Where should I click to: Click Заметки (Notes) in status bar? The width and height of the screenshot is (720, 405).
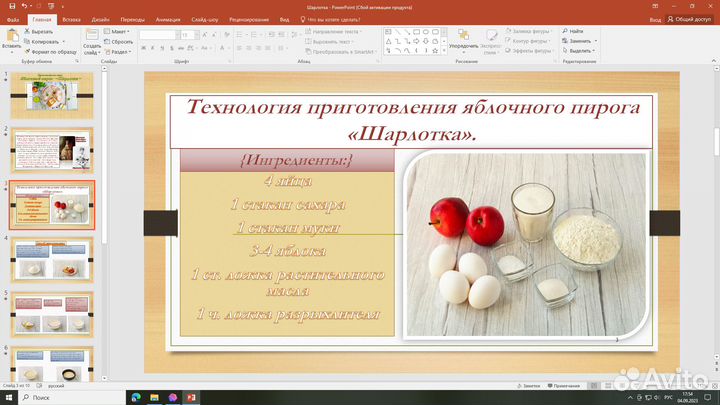click(x=529, y=386)
